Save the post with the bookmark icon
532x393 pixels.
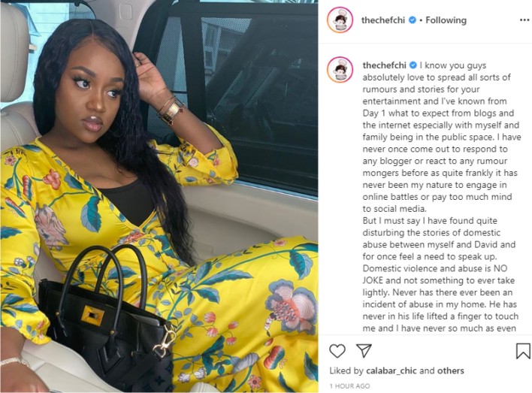[x=523, y=351]
